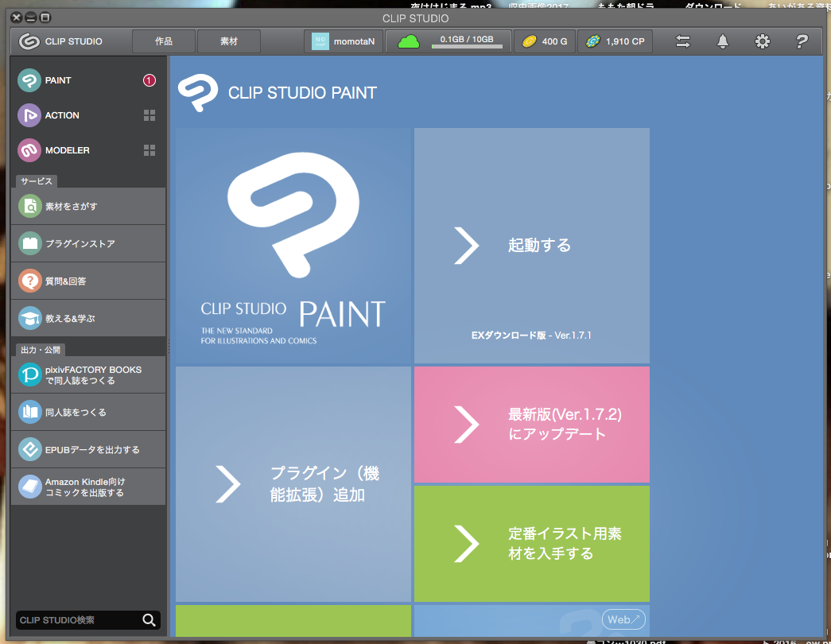
Task: Launch PAINT with 起動する button
Action: tap(531, 246)
